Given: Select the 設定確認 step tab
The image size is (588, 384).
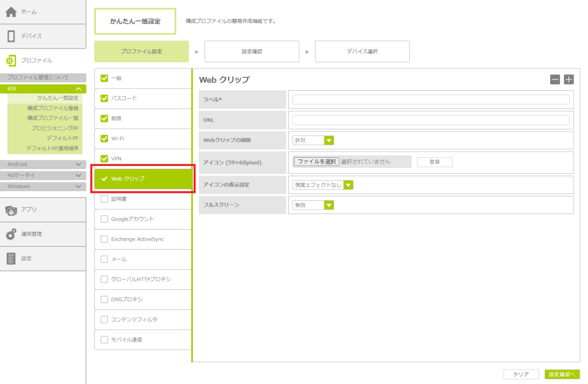Looking at the screenshot, I should coord(252,52).
